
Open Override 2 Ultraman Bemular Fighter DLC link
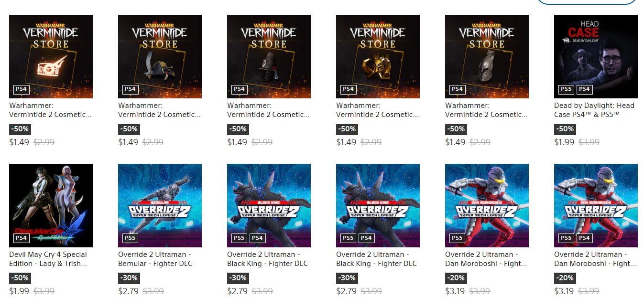pos(155,259)
